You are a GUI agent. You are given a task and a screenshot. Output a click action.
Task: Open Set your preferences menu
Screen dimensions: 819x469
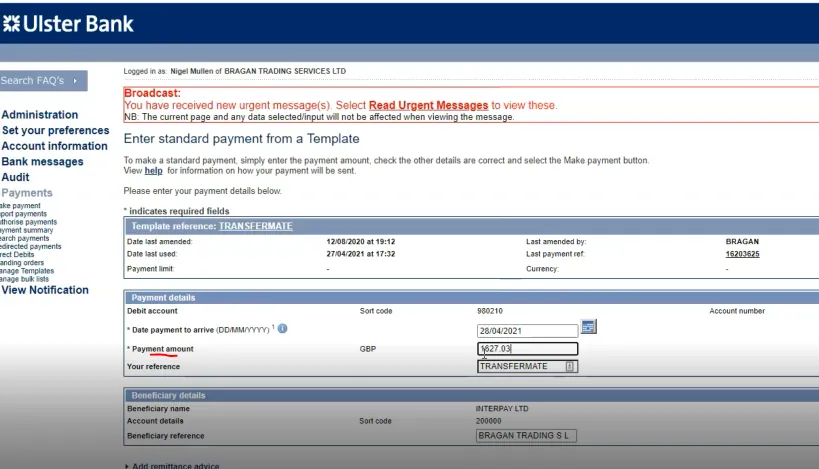click(55, 130)
